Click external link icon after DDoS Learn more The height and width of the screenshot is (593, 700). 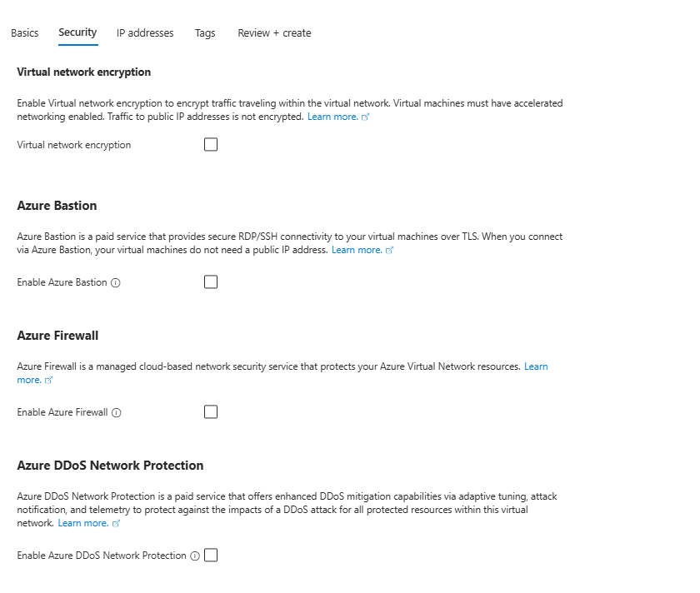[x=116, y=523]
